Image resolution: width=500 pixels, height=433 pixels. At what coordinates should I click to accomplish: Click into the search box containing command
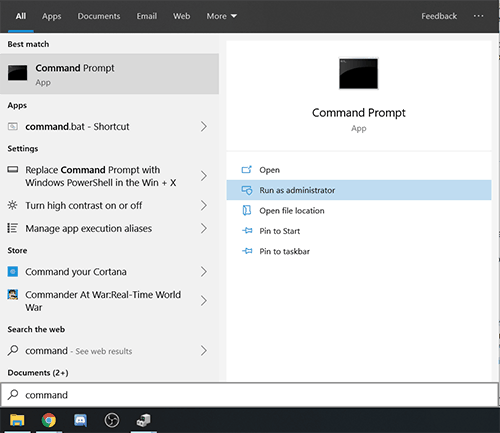(x=249, y=395)
